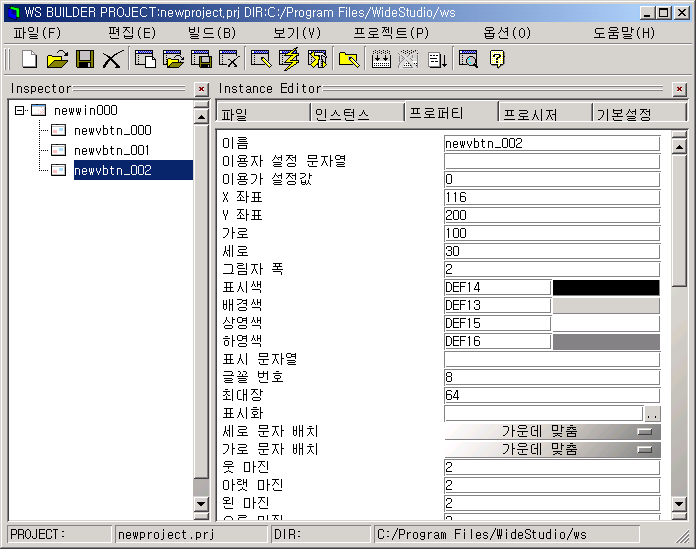The image size is (696, 549).
Task: Click the 세로 field showing 30
Action: tap(552, 252)
